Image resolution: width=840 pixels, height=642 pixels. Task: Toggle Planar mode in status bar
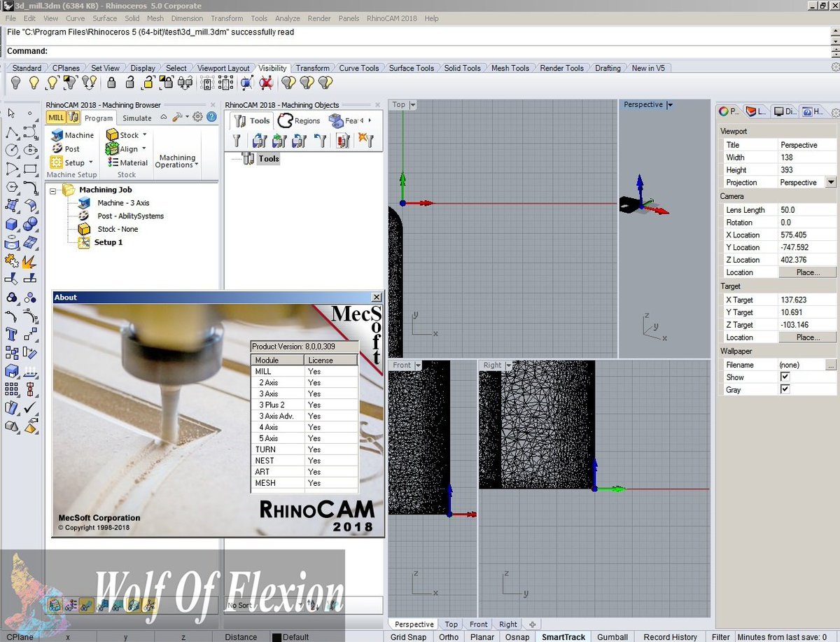click(x=482, y=636)
